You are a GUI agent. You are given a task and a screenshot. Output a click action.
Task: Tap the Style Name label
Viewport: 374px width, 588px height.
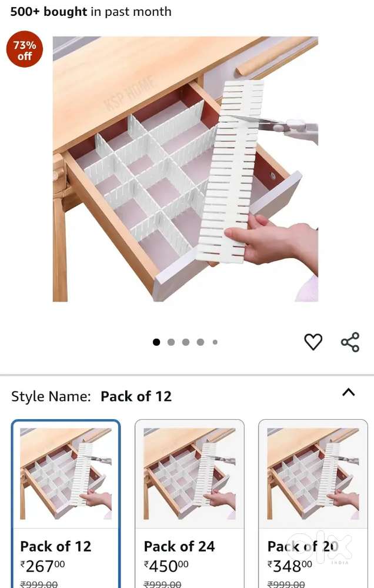(51, 396)
